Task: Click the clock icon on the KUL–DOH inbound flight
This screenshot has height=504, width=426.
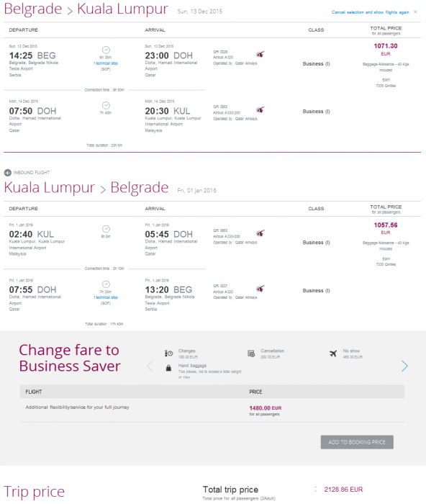Action: 106,229
